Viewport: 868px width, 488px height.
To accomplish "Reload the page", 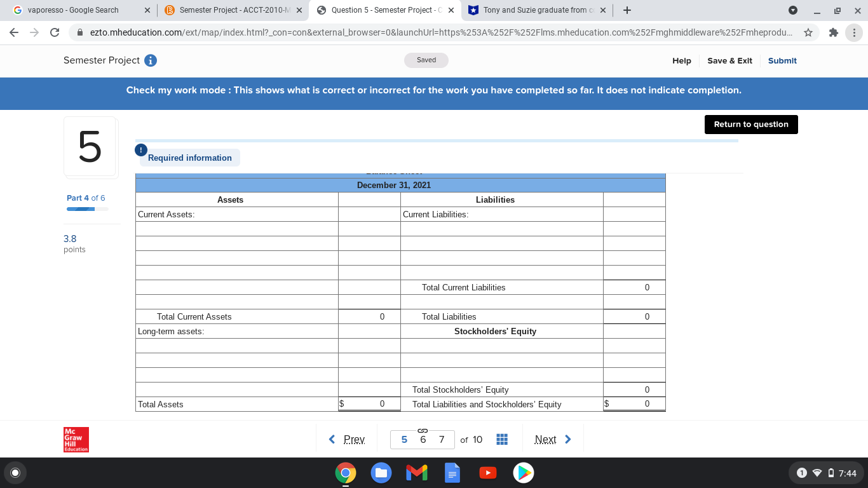I will 55,32.
